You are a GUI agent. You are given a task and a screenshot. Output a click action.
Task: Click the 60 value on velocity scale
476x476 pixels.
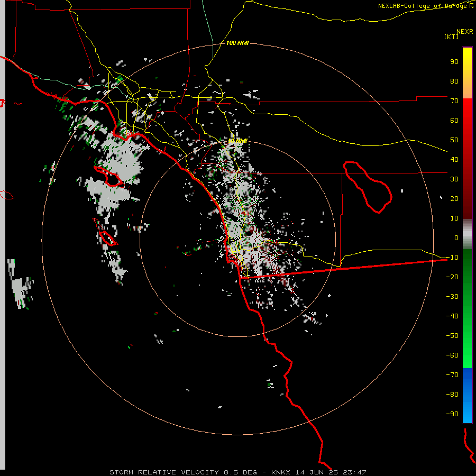click(454, 120)
